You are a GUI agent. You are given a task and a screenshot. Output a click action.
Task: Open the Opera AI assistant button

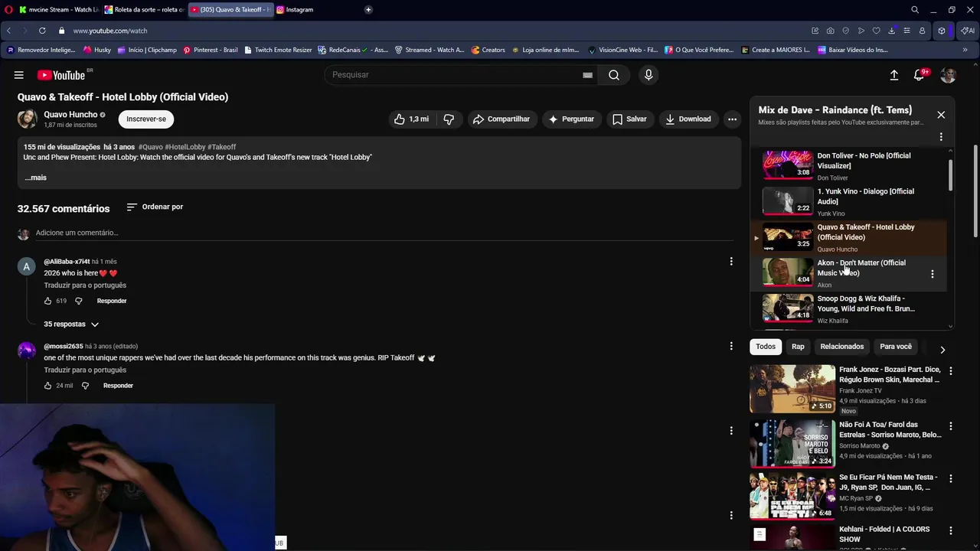coord(967,31)
